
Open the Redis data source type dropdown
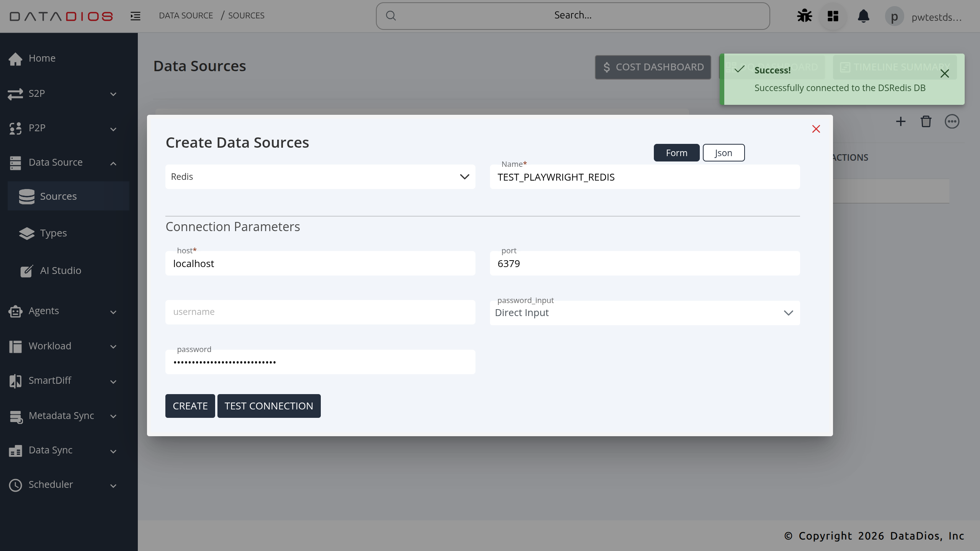pos(320,177)
